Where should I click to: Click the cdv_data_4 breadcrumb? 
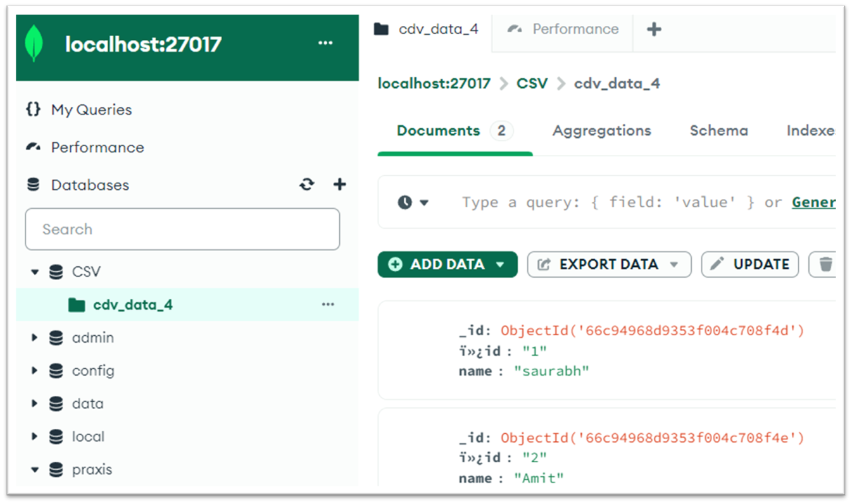click(617, 83)
